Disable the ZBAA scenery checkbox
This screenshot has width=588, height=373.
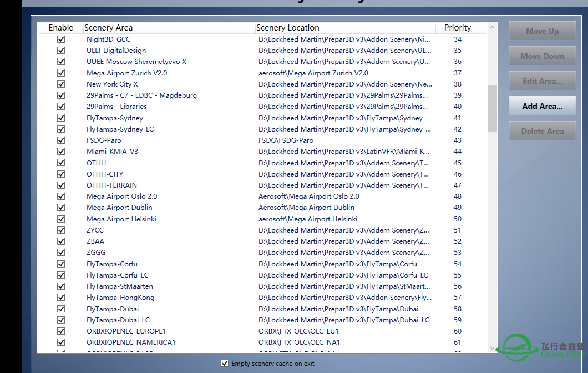[61, 241]
